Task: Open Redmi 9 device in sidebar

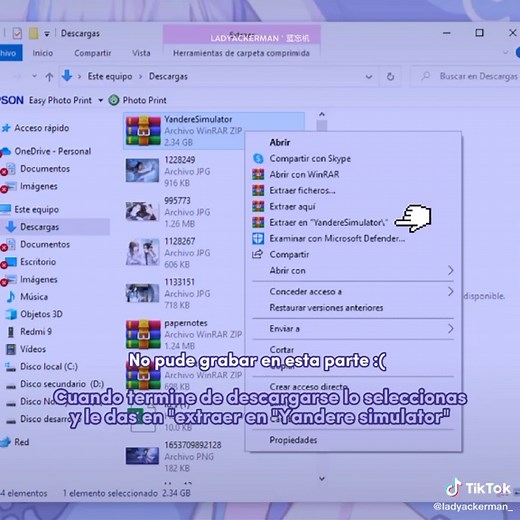Action: coord(36,332)
